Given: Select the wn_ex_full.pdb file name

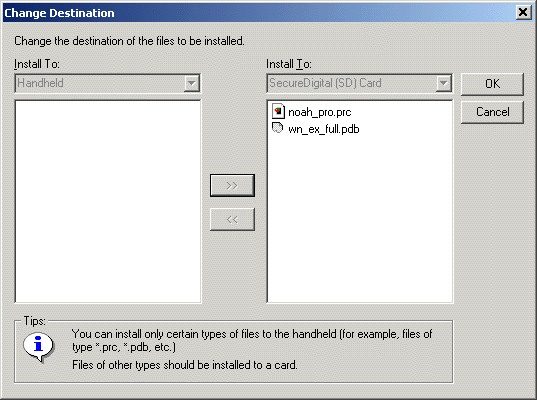Looking at the screenshot, I should (x=324, y=129).
